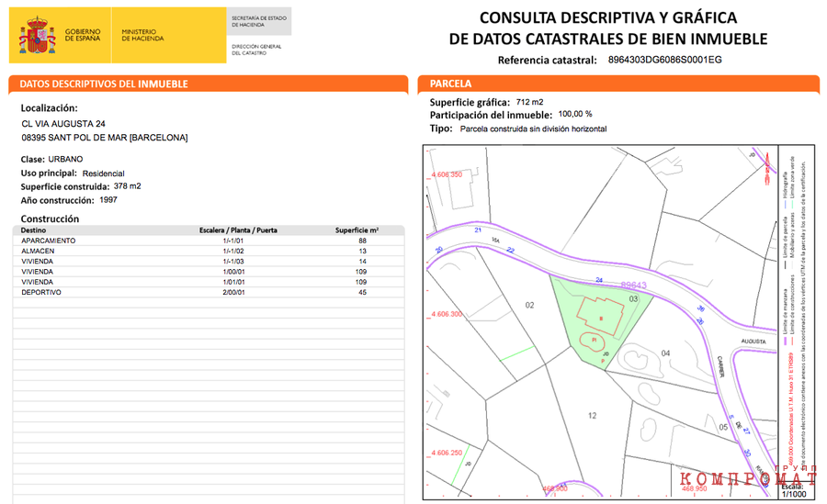Click block number '89643' on map

pos(633,286)
